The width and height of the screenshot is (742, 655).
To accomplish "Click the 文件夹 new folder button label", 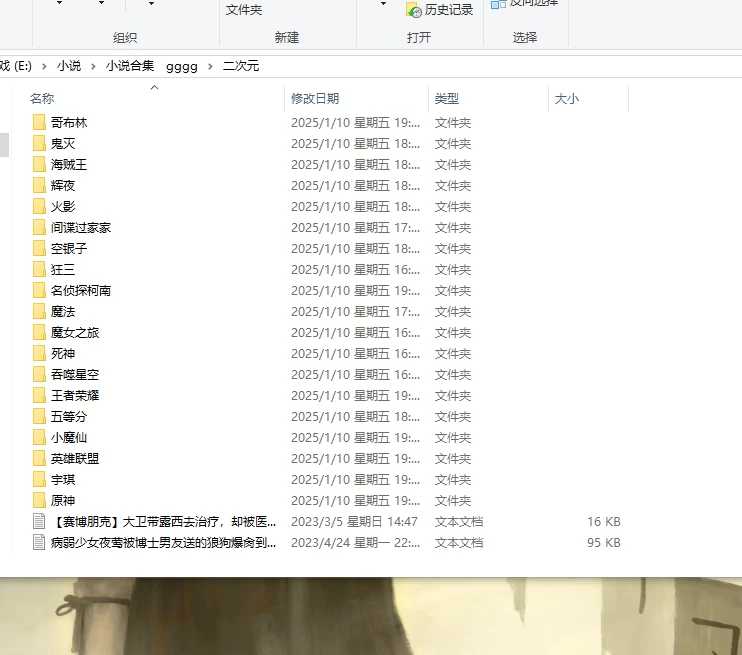I will 244,10.
